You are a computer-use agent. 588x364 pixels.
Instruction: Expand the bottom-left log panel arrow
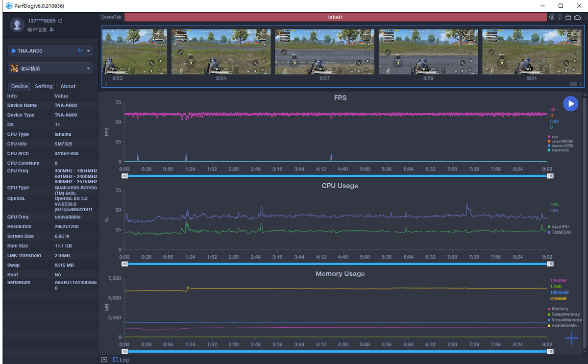click(x=104, y=360)
